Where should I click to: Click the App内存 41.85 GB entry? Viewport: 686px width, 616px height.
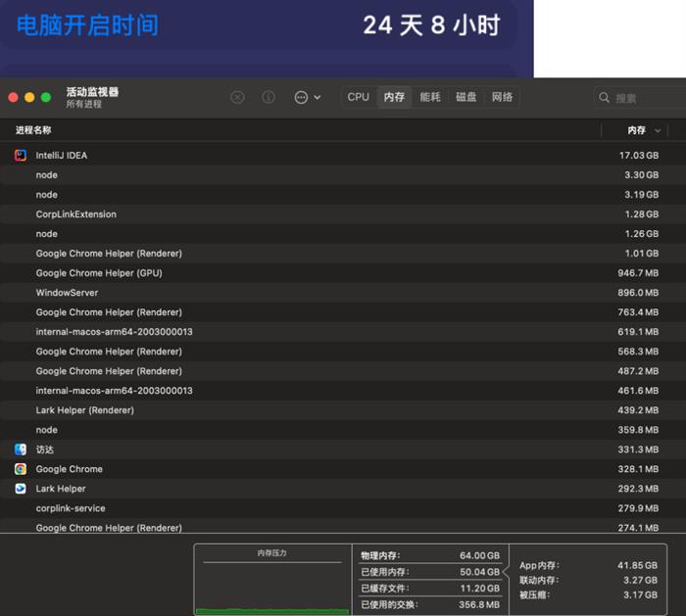(x=588, y=565)
